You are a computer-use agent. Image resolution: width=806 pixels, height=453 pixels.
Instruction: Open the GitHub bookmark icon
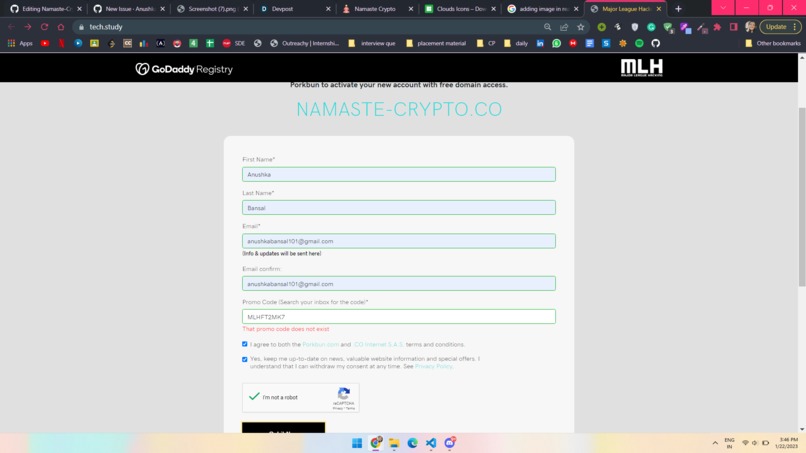[655, 43]
